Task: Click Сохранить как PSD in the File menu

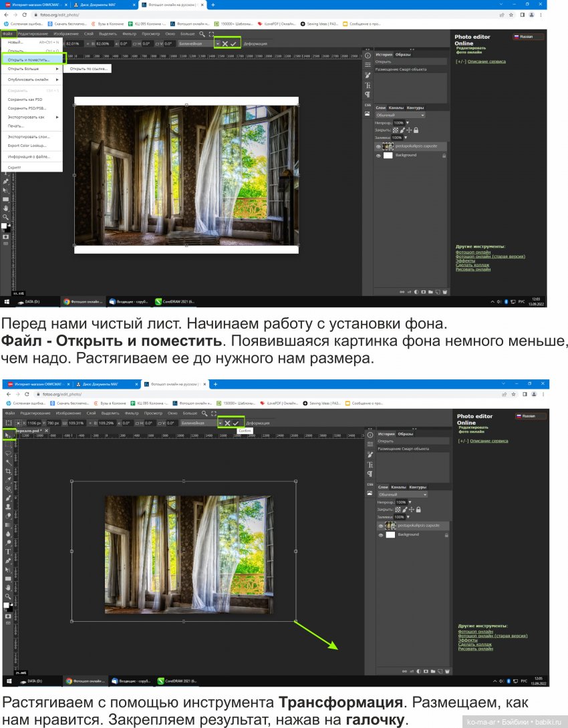Action: (25, 100)
